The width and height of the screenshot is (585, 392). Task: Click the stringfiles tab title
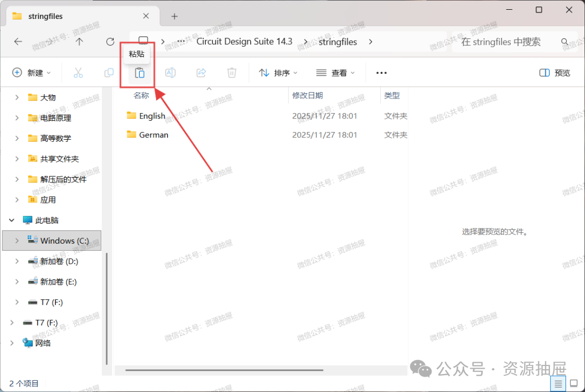[x=45, y=16]
